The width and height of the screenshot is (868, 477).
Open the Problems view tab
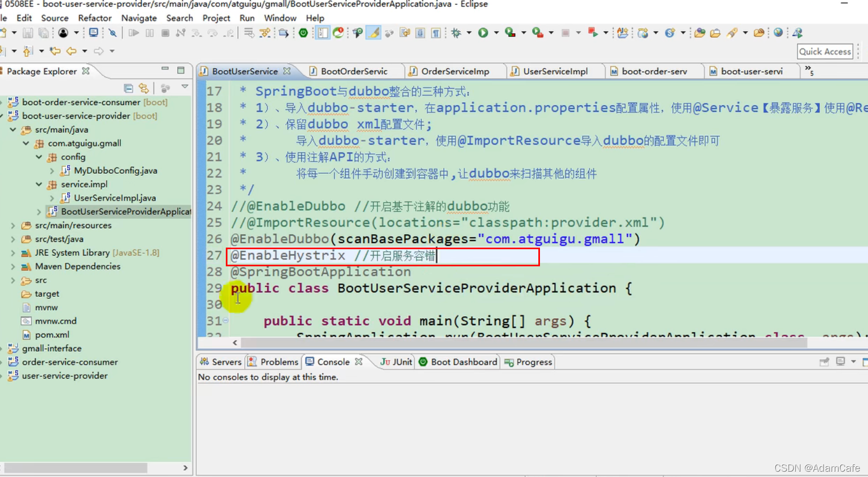click(273, 362)
